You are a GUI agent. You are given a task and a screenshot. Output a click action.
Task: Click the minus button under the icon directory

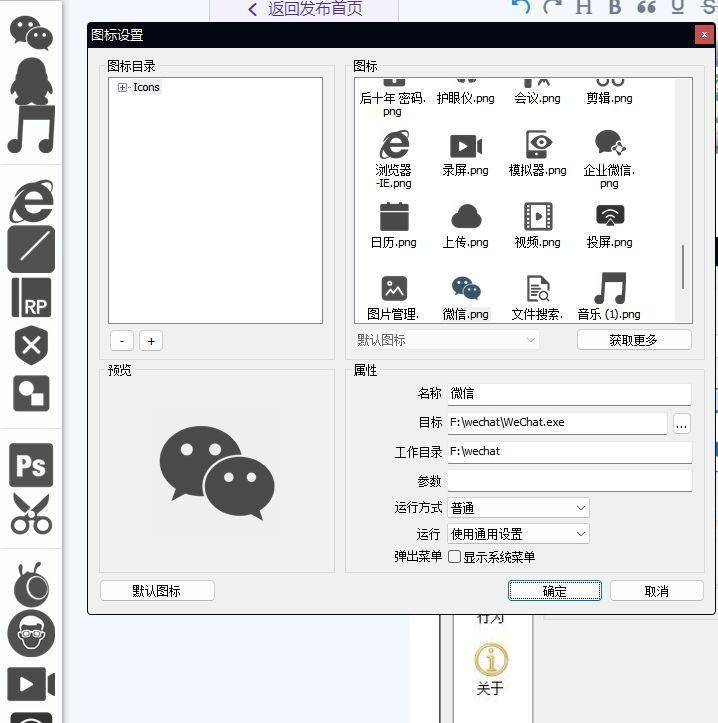click(x=122, y=341)
